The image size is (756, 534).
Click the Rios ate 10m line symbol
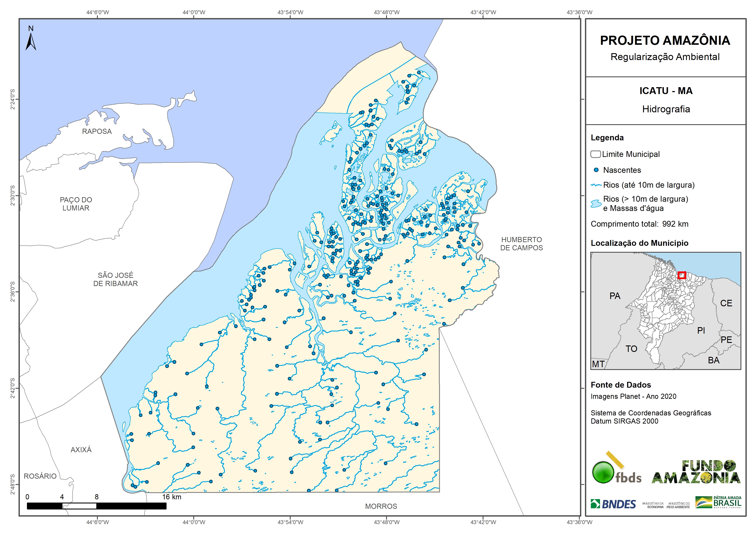coord(596,185)
